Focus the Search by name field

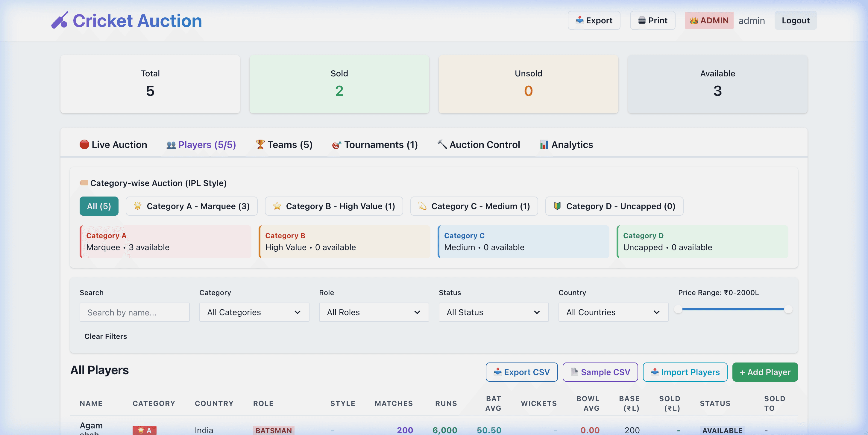(134, 312)
